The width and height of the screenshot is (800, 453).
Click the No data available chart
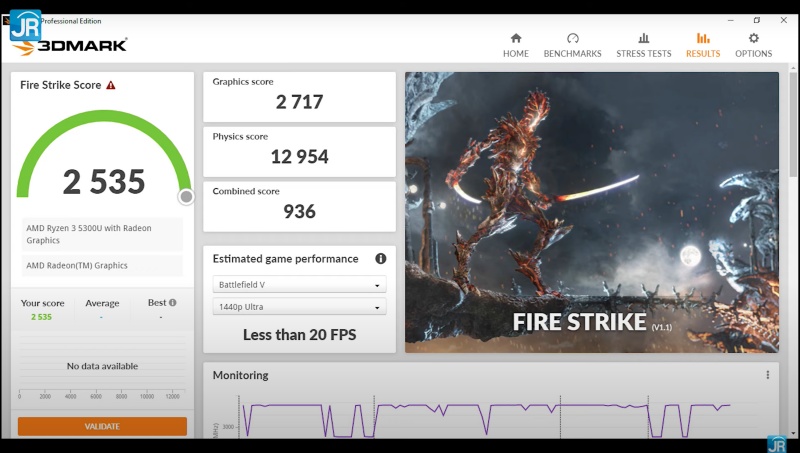(x=102, y=366)
